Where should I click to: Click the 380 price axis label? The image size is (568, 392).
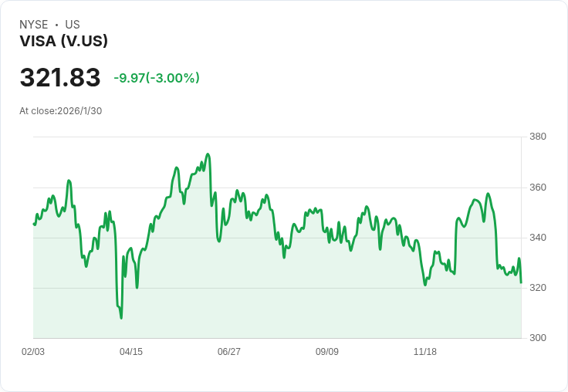pyautogui.click(x=538, y=137)
